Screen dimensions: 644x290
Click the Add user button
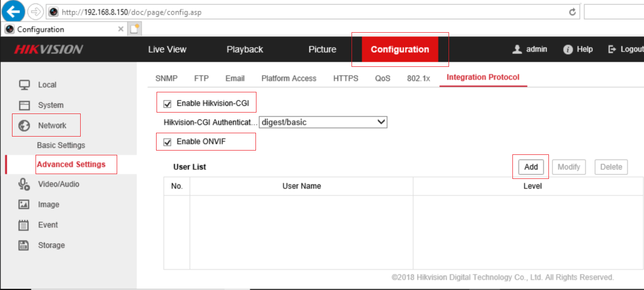[531, 167]
